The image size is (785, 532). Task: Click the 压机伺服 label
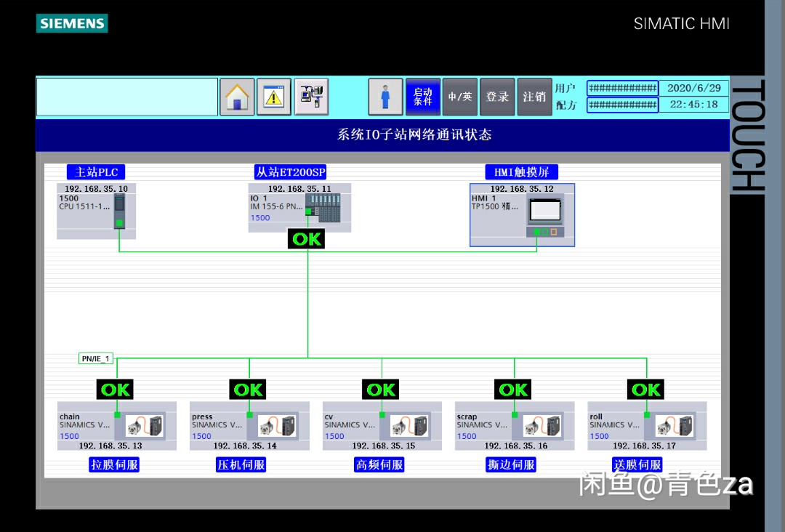coord(241,464)
